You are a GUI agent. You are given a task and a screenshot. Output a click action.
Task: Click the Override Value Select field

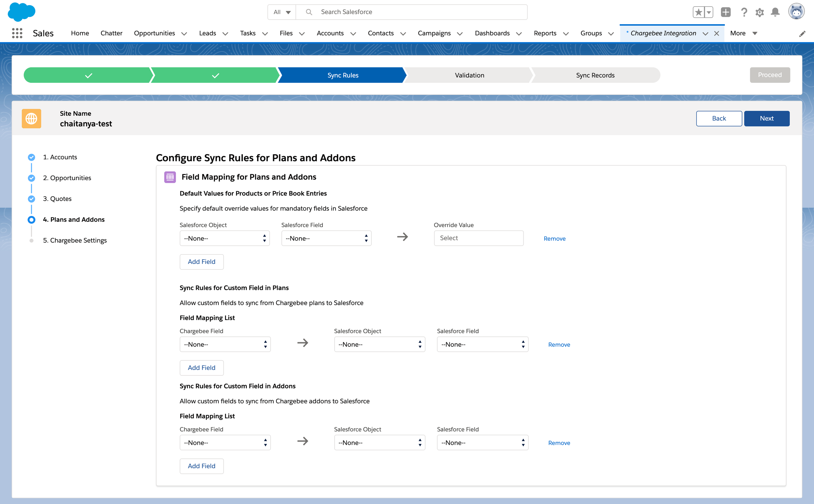coord(479,238)
